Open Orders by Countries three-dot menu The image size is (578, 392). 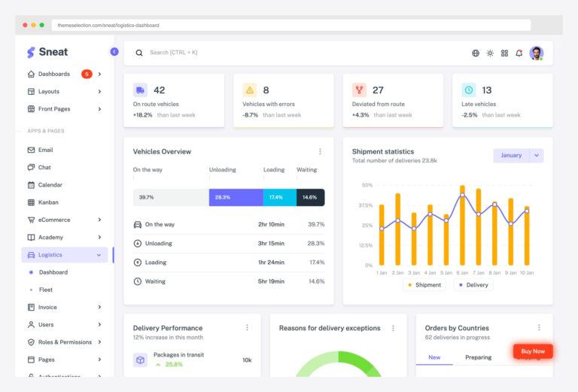pyautogui.click(x=539, y=327)
